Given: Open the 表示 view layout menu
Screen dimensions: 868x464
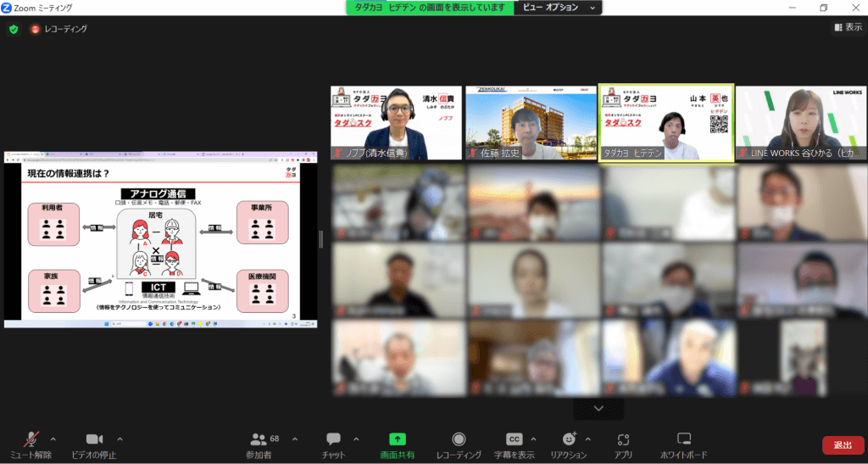Looking at the screenshot, I should click(x=847, y=27).
